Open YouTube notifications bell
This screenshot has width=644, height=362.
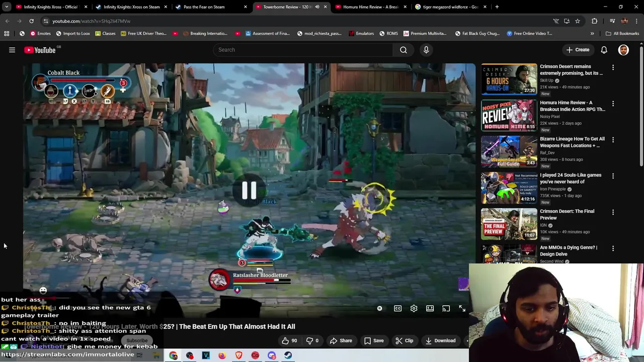coord(604,50)
